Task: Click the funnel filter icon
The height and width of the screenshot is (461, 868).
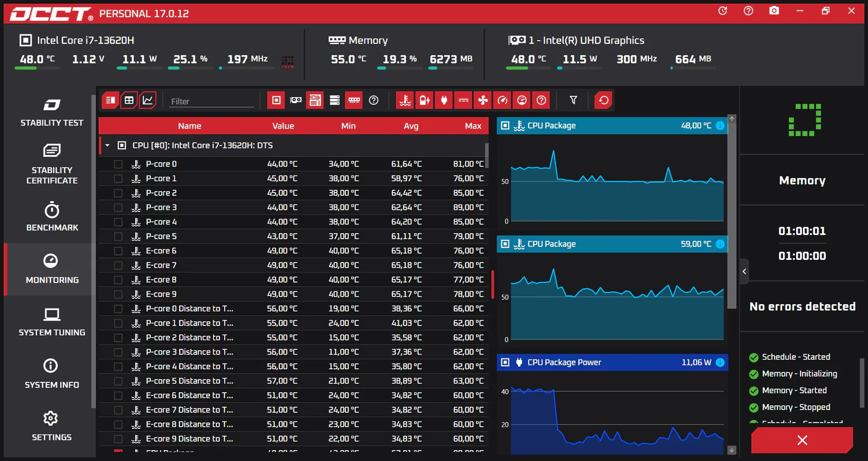Action: pyautogui.click(x=573, y=100)
